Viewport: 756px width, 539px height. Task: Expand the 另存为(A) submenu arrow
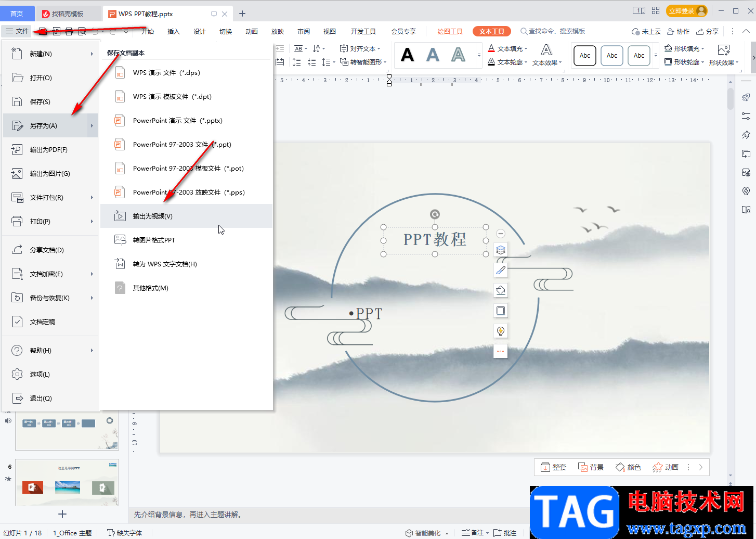(x=92, y=125)
